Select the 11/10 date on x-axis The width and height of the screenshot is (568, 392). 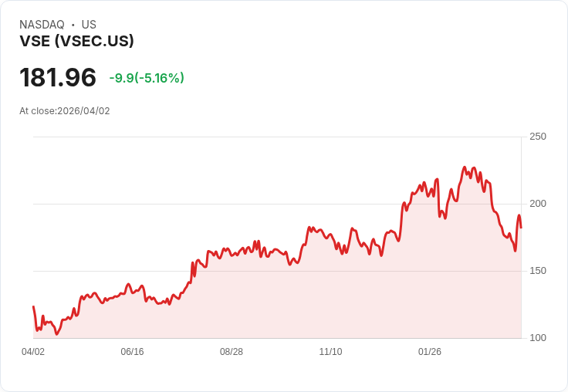coord(330,352)
